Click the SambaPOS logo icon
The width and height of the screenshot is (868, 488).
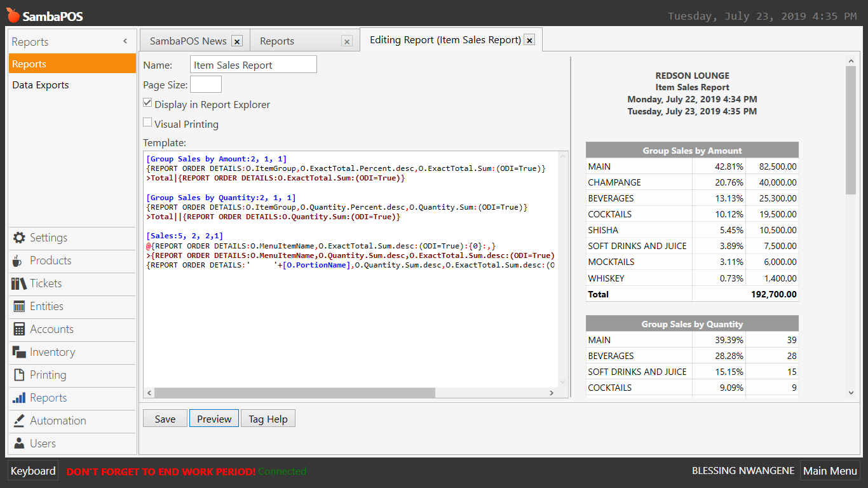(13, 15)
